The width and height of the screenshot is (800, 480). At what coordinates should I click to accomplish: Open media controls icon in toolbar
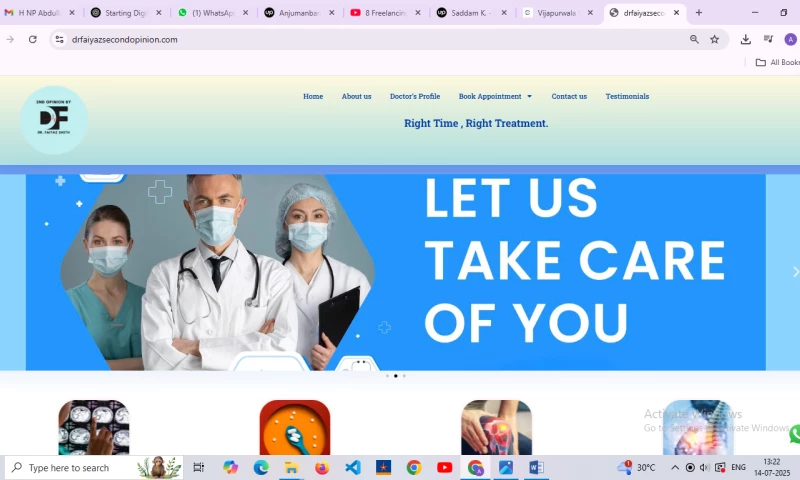pos(768,39)
